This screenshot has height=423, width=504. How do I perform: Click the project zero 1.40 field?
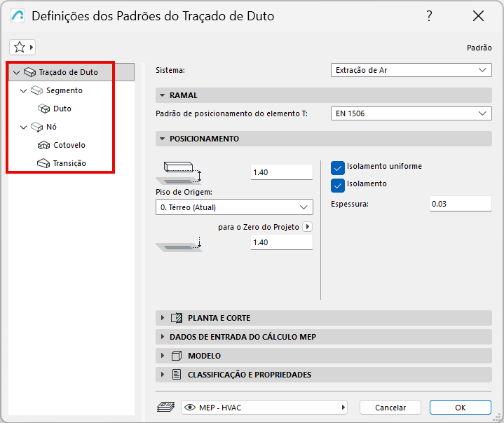coord(282,242)
